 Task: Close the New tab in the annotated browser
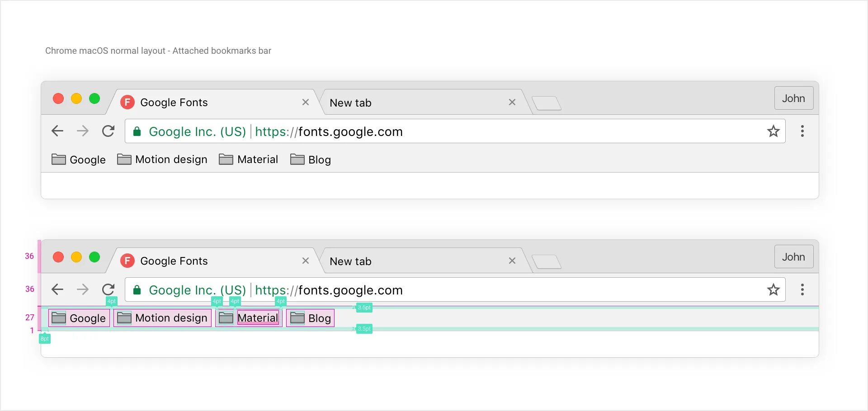512,261
